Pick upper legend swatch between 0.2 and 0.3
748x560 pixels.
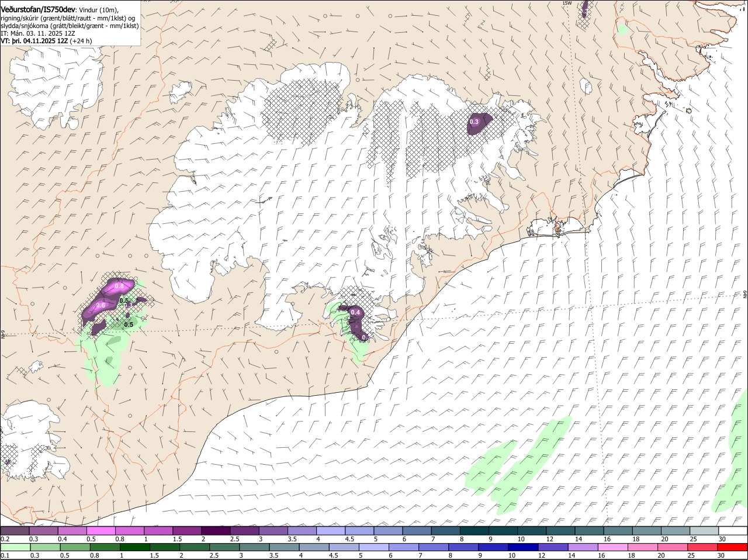pos(15,531)
